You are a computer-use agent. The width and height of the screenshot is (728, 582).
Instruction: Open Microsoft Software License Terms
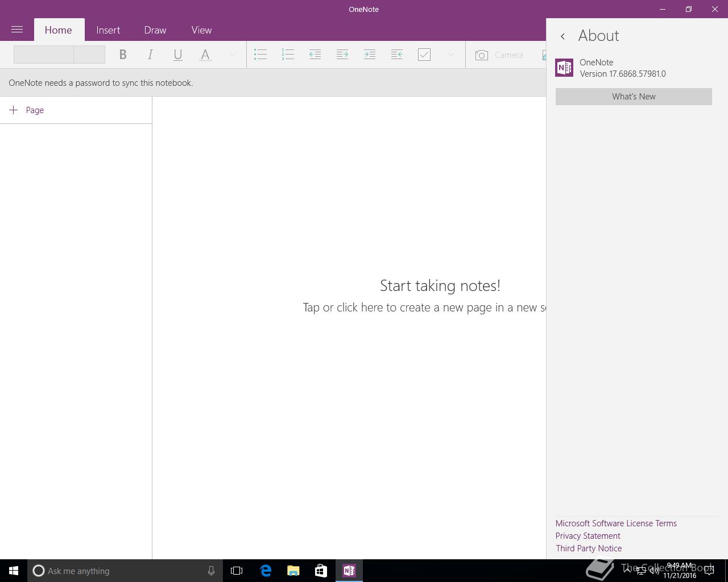click(616, 523)
